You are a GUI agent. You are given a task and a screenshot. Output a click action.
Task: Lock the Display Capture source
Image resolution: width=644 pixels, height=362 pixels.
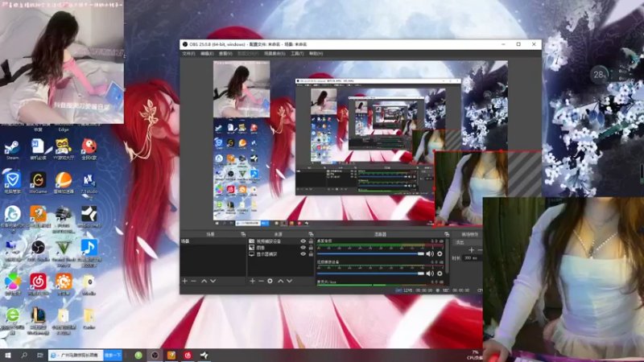pos(311,254)
